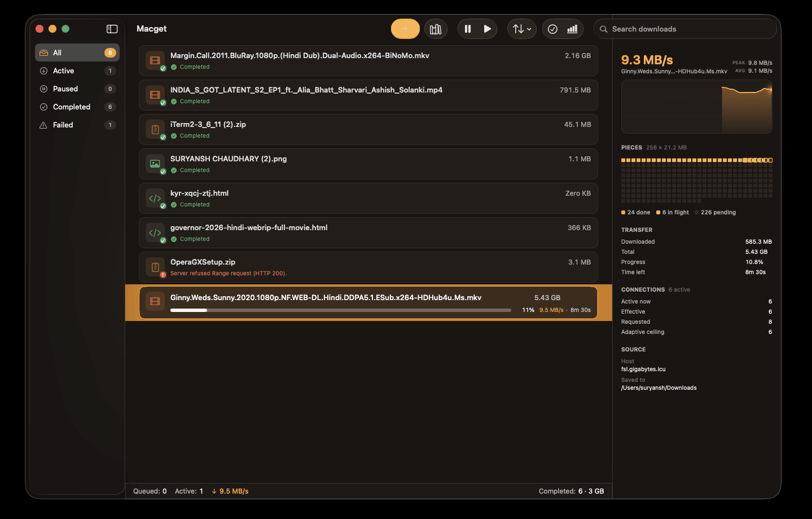
Task: Click the status bar Completed: 6 · 3 GB entry
Action: [x=571, y=491]
